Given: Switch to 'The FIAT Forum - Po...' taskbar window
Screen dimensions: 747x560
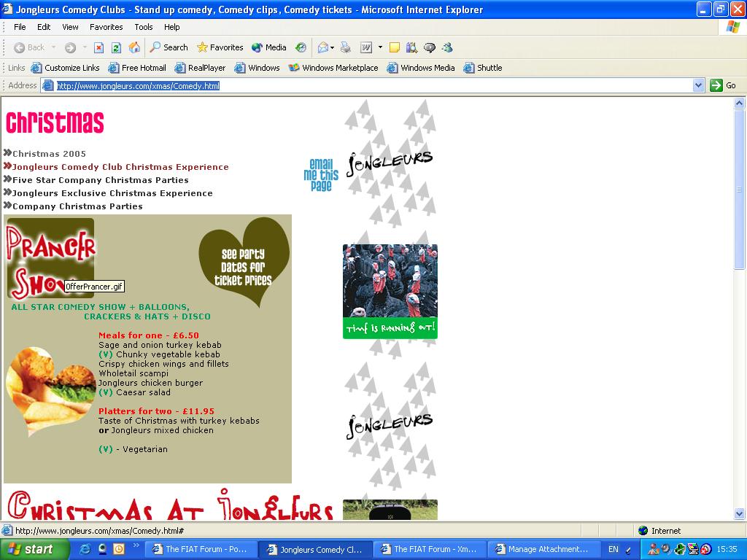Looking at the screenshot, I should (201, 549).
